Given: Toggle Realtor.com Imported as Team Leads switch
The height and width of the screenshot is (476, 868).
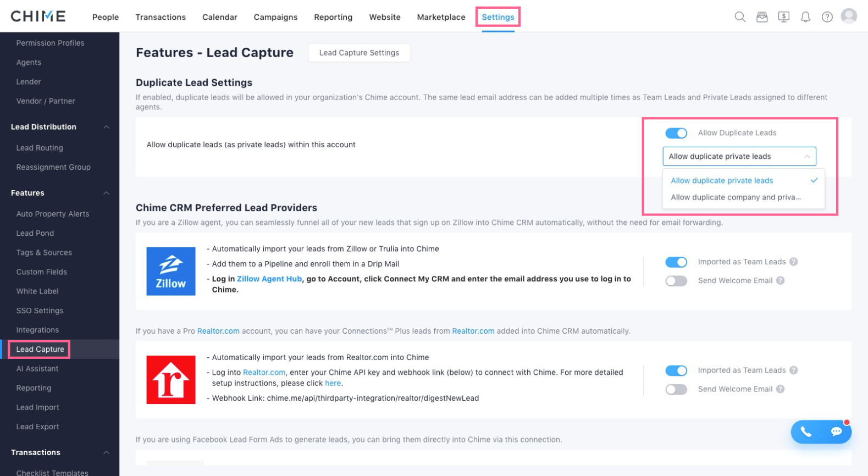Looking at the screenshot, I should 676,370.
